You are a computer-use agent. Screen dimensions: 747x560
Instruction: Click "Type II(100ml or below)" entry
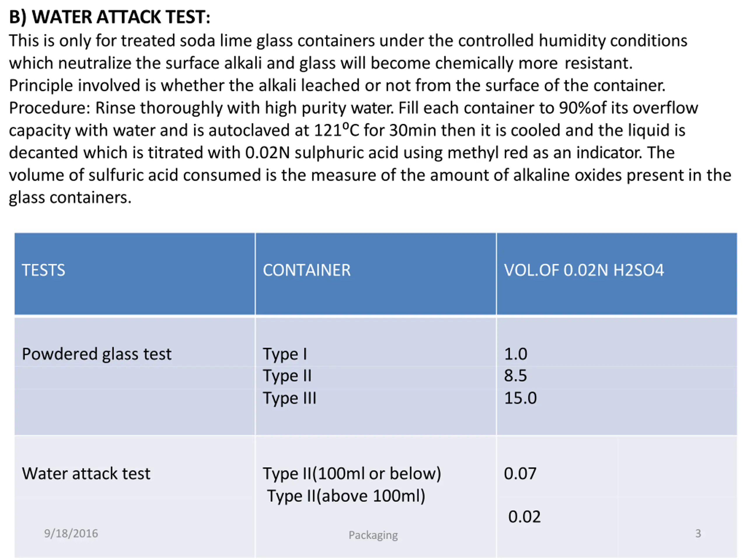coord(352,474)
